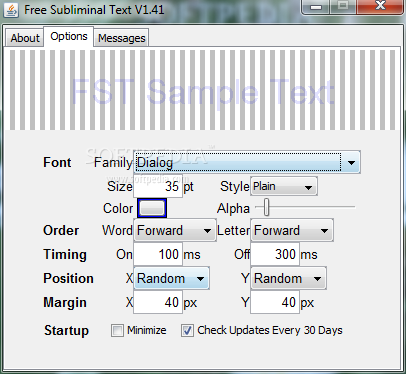
Task: Minimize the Free Subliminal Text window
Action: [316, 7]
